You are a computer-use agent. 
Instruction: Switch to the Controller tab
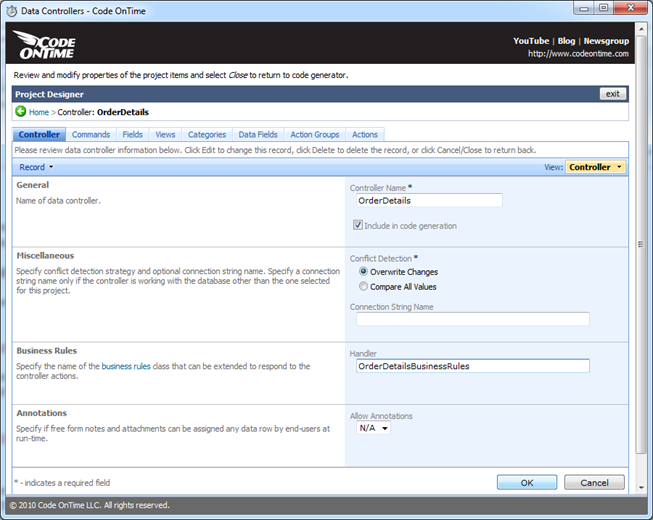(39, 134)
